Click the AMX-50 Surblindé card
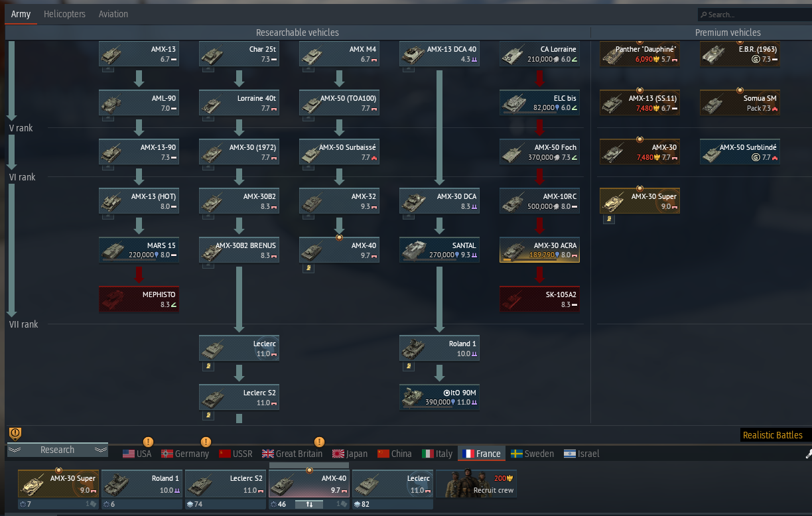The image size is (812, 516). pyautogui.click(x=740, y=152)
